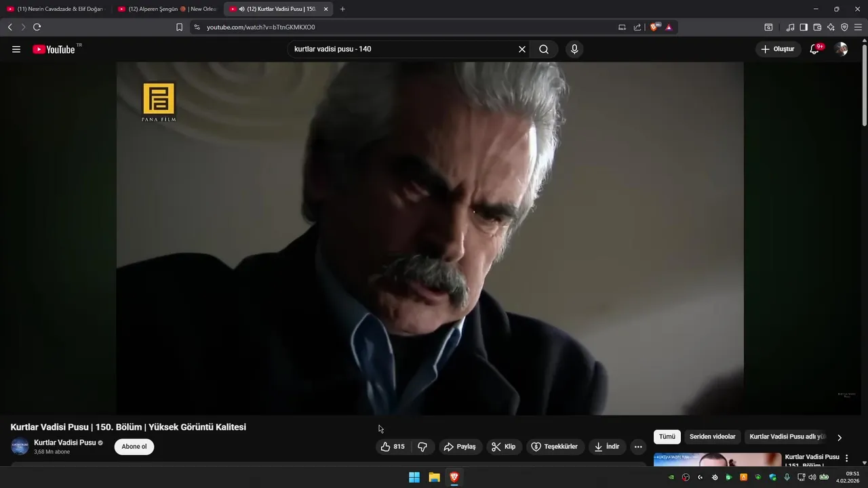Select the Kurtlar Vadisi Pusu adlı chip
The width and height of the screenshot is (868, 488).
[787, 437]
